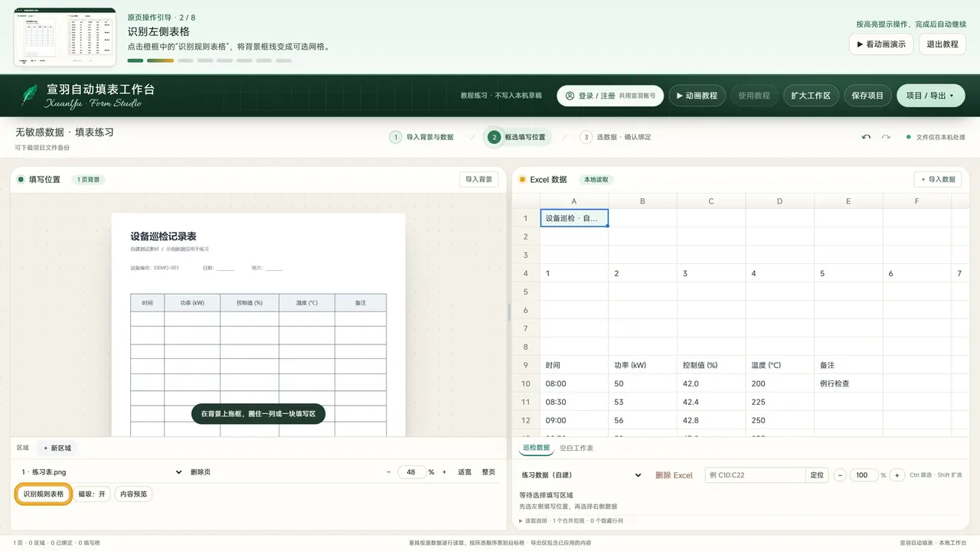Select column header D in Excel grid
This screenshot has width=980, height=551.
coord(779,201)
